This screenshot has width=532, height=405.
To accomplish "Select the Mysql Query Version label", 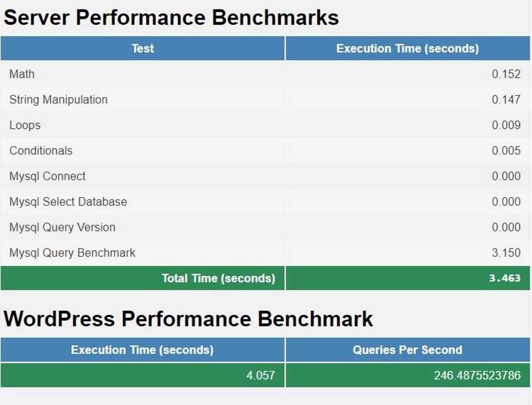I will 62,227.
